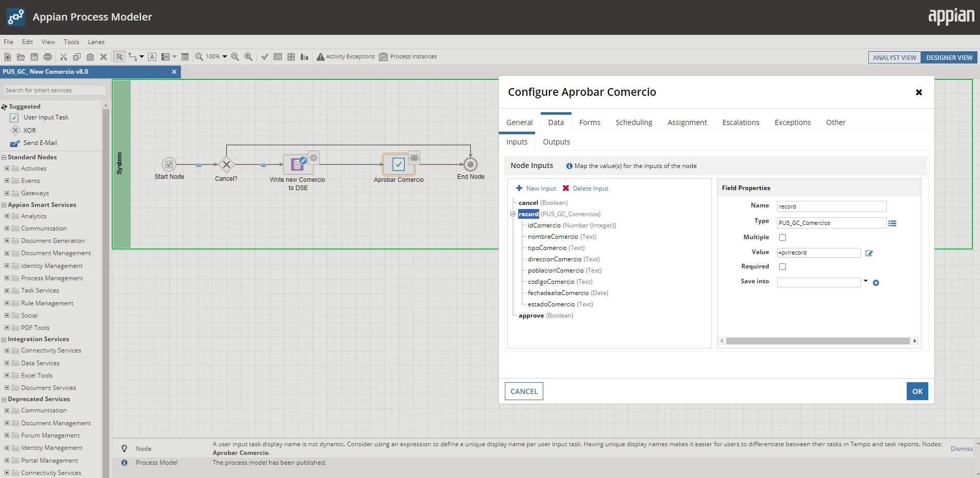Collapse the Integration Services section
This screenshot has width=980, height=478.
[4, 339]
